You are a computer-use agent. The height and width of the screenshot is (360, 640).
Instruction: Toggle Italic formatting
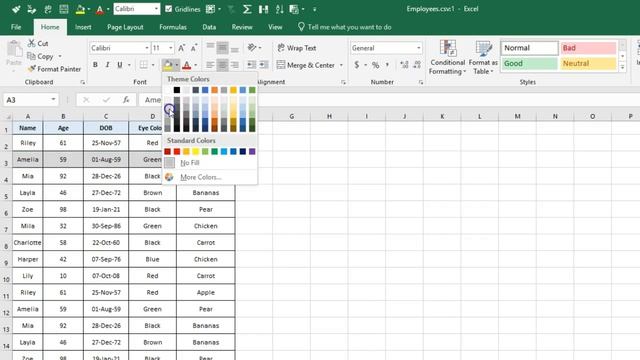pos(107,64)
